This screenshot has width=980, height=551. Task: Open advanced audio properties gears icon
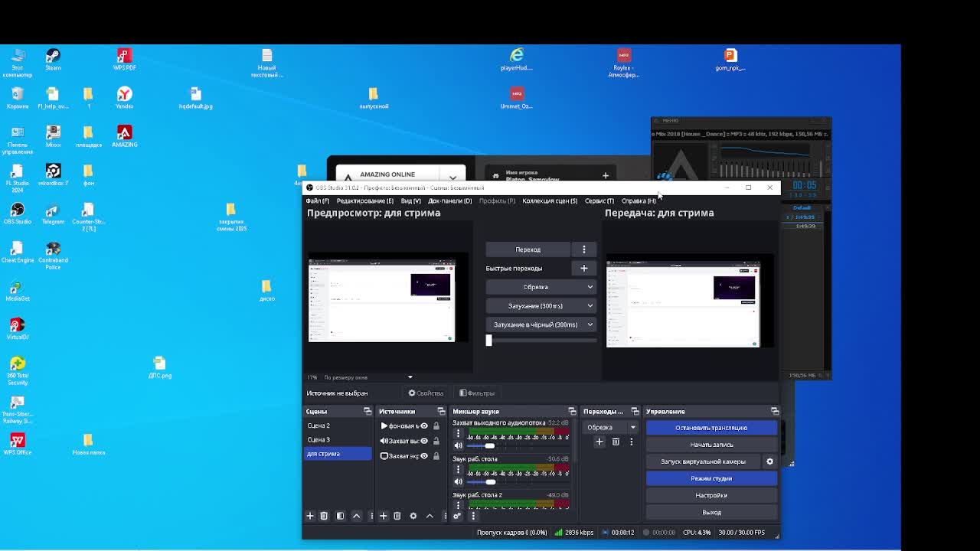coord(457,516)
